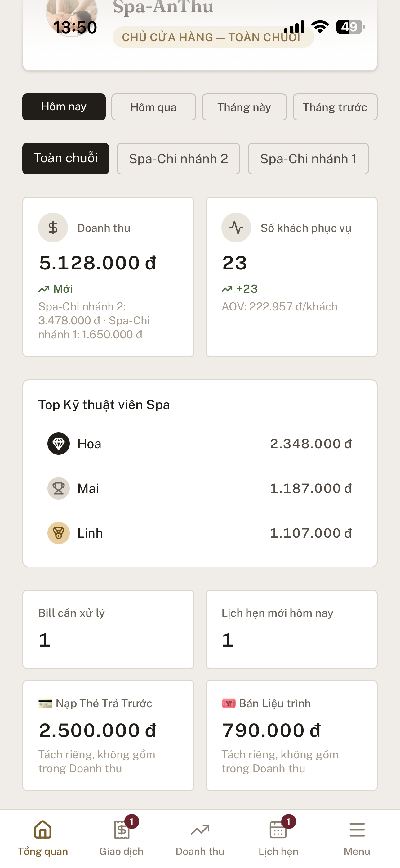Open the Lịch hẹn calendar icon
This screenshot has height=868, width=400.
click(x=278, y=830)
